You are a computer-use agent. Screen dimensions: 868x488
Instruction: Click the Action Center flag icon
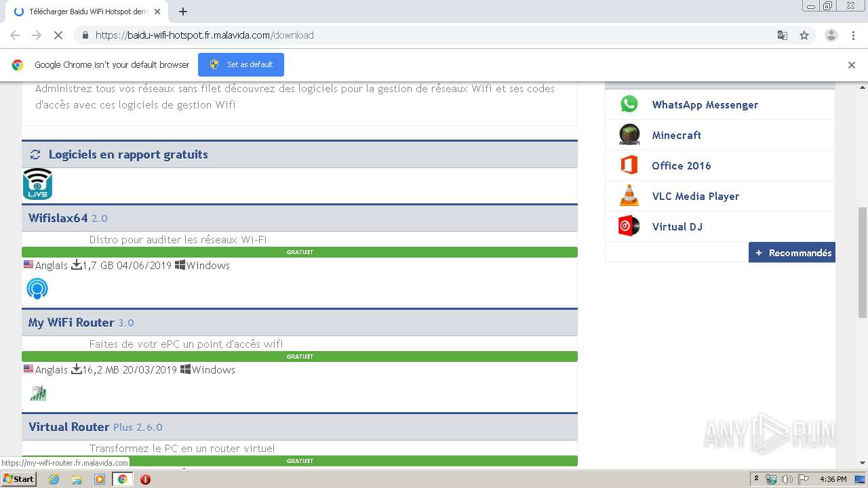[804, 479]
